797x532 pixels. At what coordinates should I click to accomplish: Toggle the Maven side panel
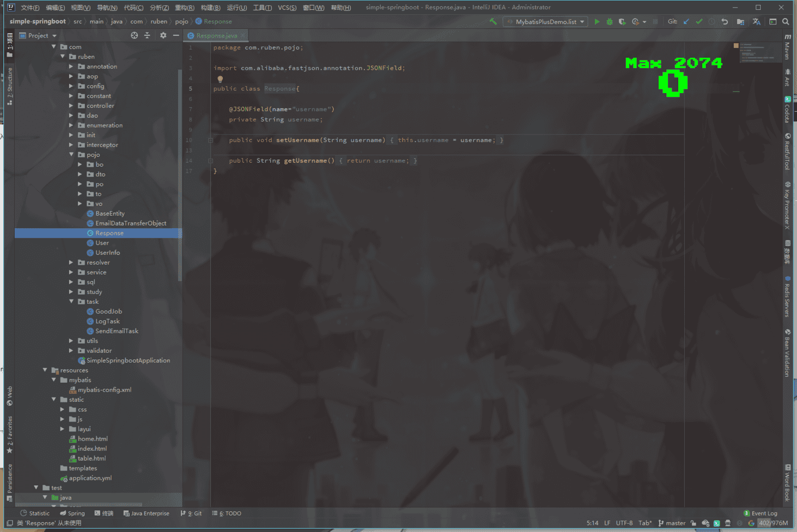[x=787, y=47]
